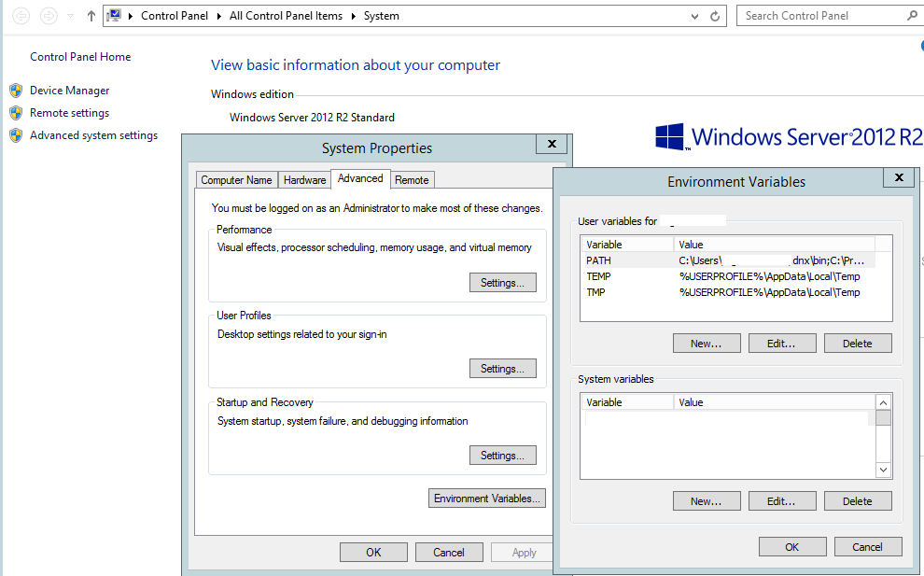Select the TEMP user variable row
The height and width of the screenshot is (576, 924).
click(x=730, y=276)
